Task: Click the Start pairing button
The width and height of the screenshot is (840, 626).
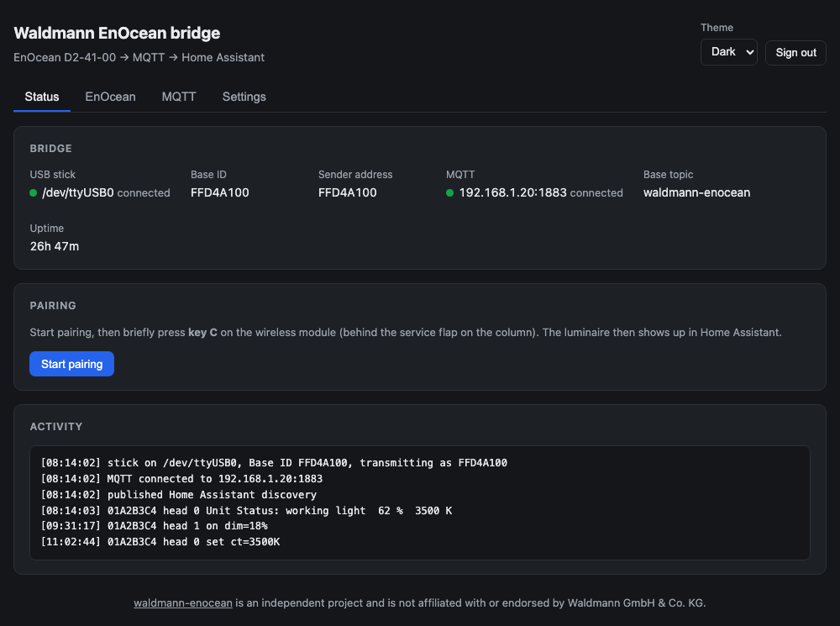Action: [x=71, y=364]
